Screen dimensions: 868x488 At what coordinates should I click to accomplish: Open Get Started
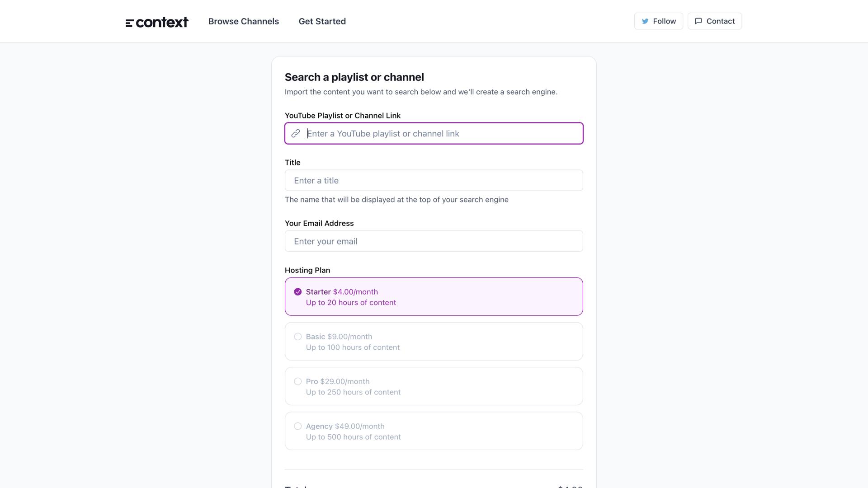click(322, 21)
